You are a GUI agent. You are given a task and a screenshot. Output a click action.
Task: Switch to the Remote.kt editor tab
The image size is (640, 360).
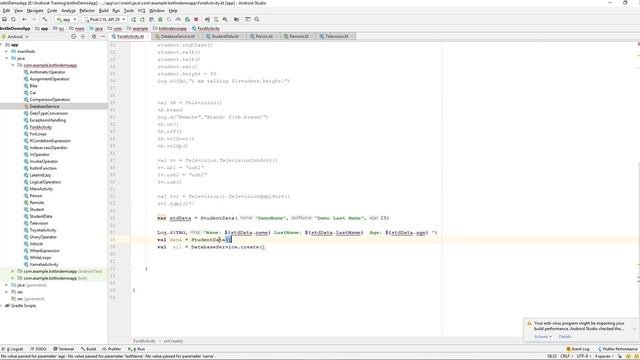(x=299, y=36)
